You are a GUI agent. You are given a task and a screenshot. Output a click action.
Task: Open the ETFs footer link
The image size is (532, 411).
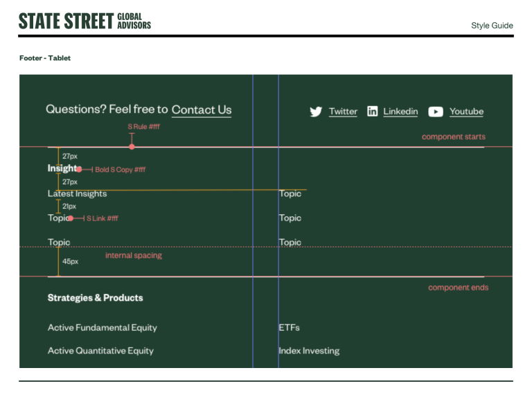[289, 328]
